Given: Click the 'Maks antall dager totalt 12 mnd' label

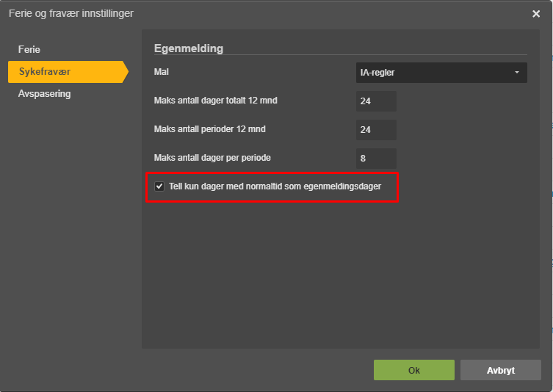Looking at the screenshot, I should tap(215, 101).
